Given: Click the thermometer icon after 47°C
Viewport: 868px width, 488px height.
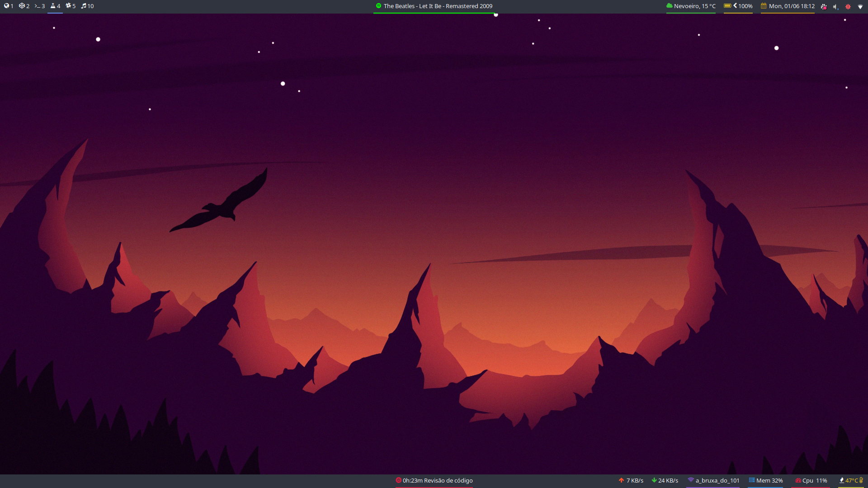Looking at the screenshot, I should point(861,480).
